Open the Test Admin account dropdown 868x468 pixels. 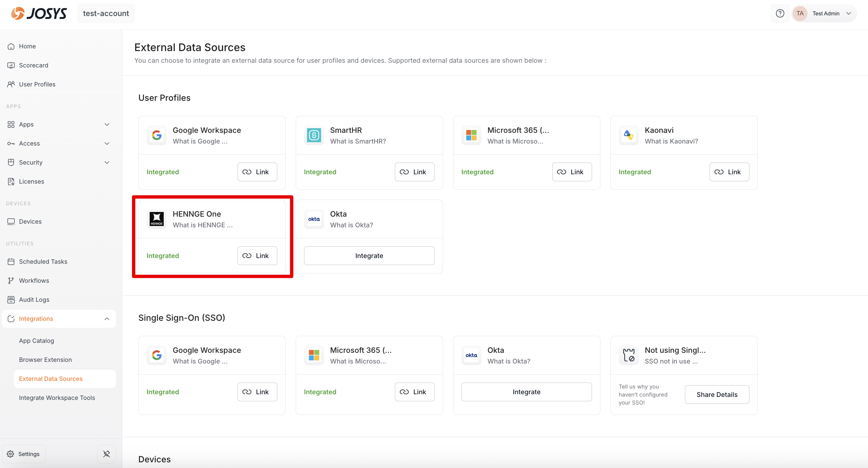[824, 13]
